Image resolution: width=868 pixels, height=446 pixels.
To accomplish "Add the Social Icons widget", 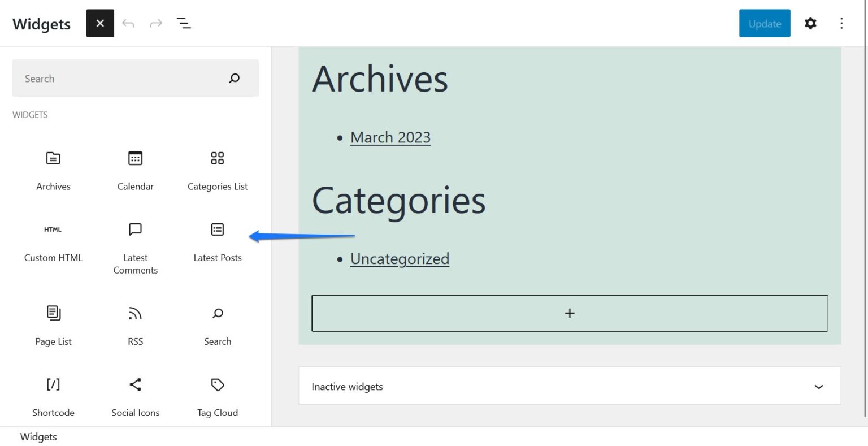I will pyautogui.click(x=135, y=396).
